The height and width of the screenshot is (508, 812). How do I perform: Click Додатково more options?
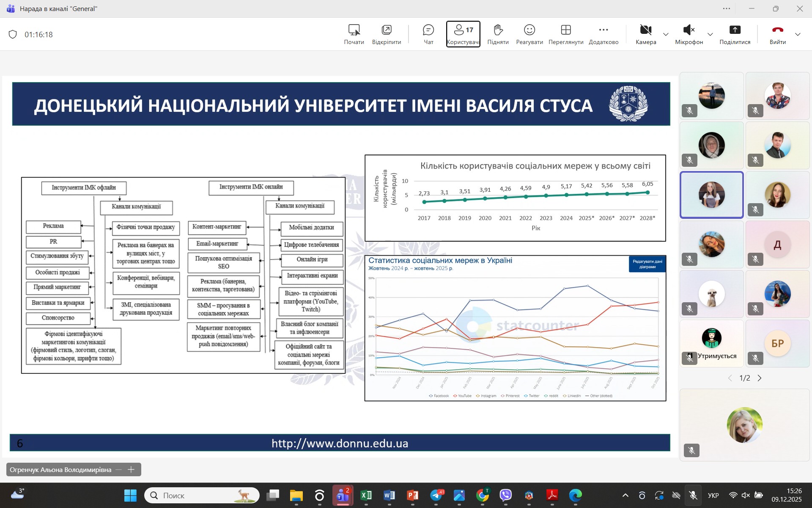604,34
